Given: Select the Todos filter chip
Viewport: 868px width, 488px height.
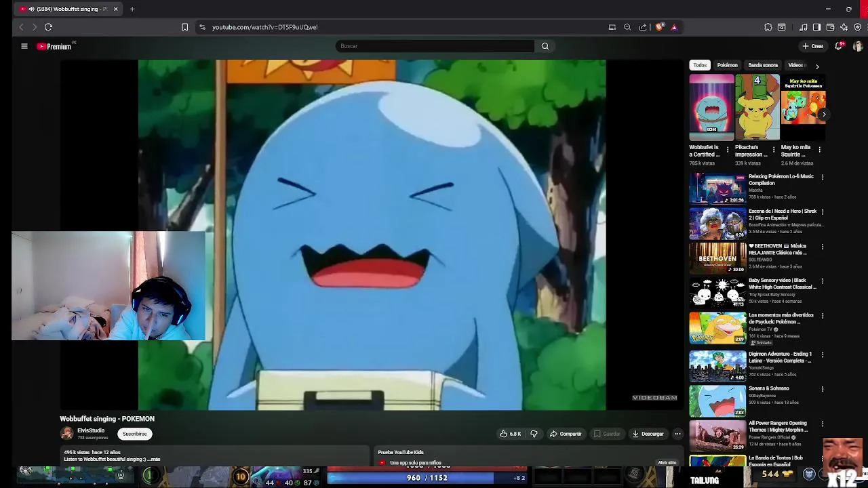Looking at the screenshot, I should tap(700, 65).
